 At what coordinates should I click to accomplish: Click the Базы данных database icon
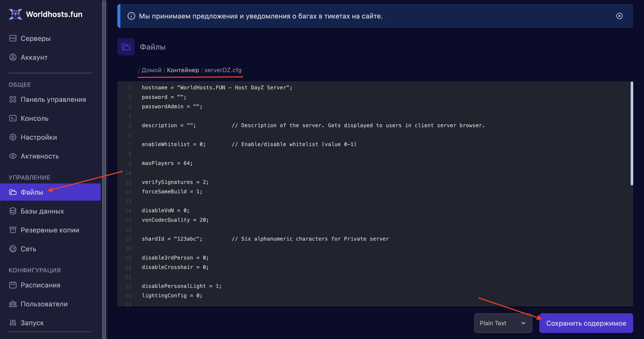(x=13, y=211)
